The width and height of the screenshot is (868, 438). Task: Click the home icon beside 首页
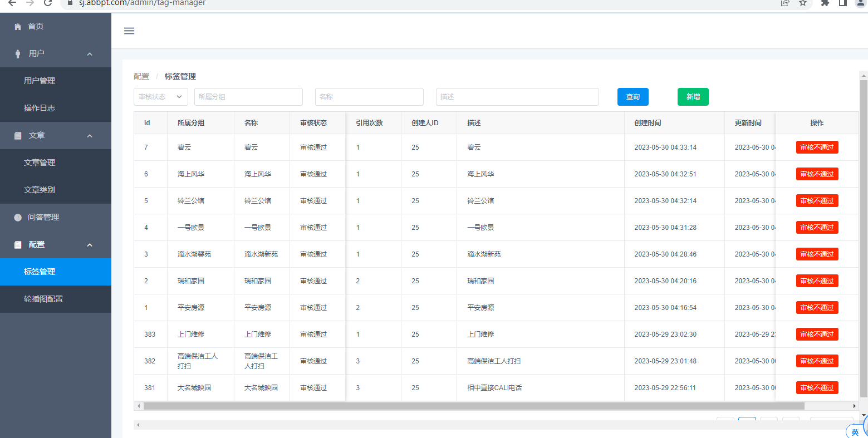18,27
